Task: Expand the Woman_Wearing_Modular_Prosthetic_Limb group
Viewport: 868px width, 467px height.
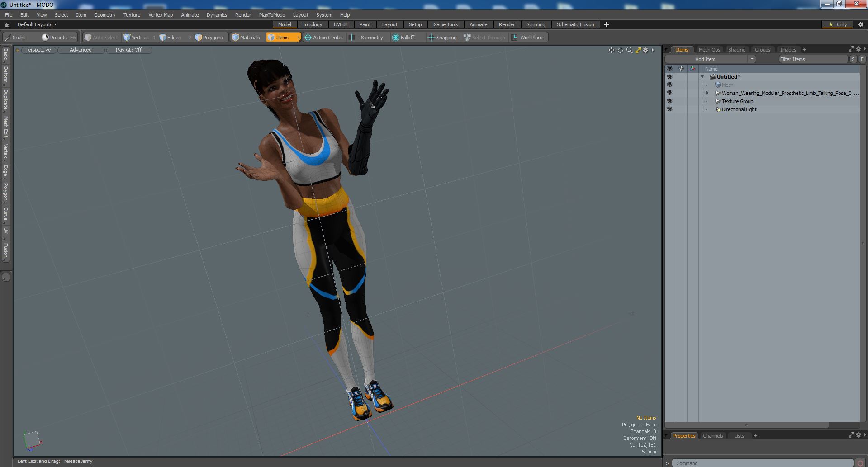Action: (x=708, y=93)
